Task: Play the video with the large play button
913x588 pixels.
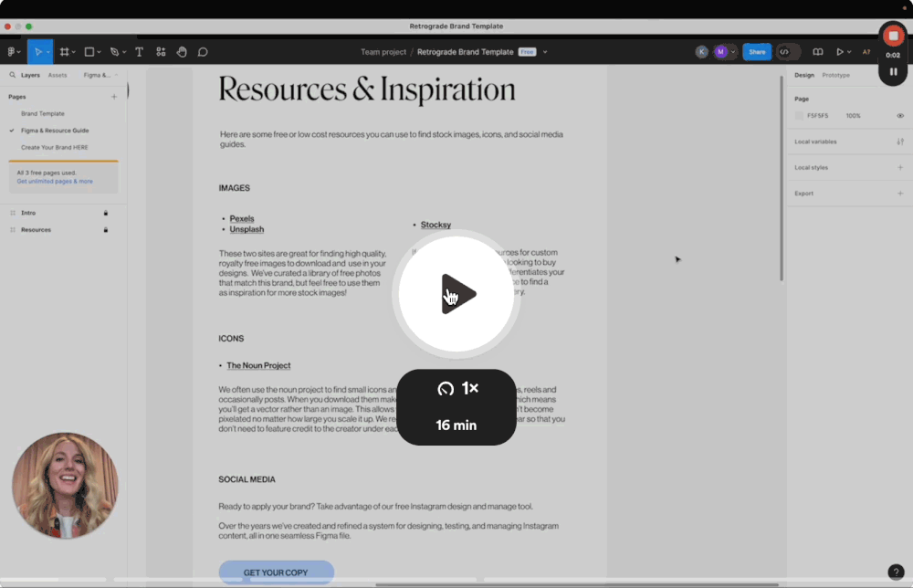Action: tap(456, 294)
